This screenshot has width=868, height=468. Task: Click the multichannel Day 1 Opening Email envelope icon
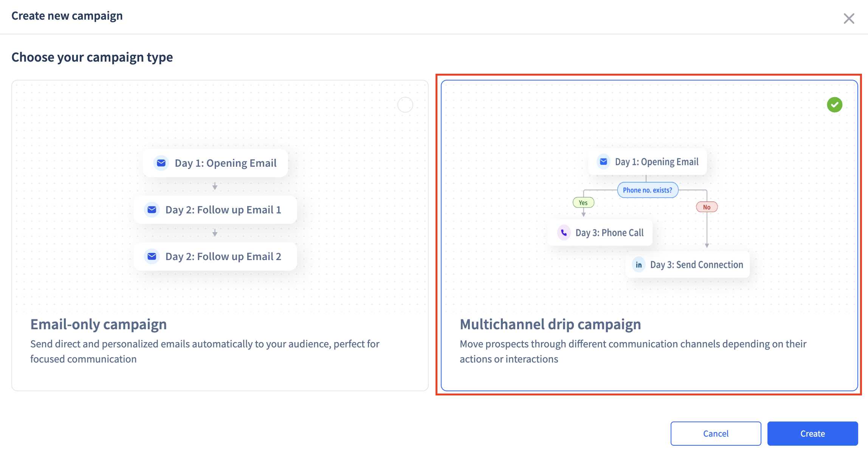coord(603,162)
